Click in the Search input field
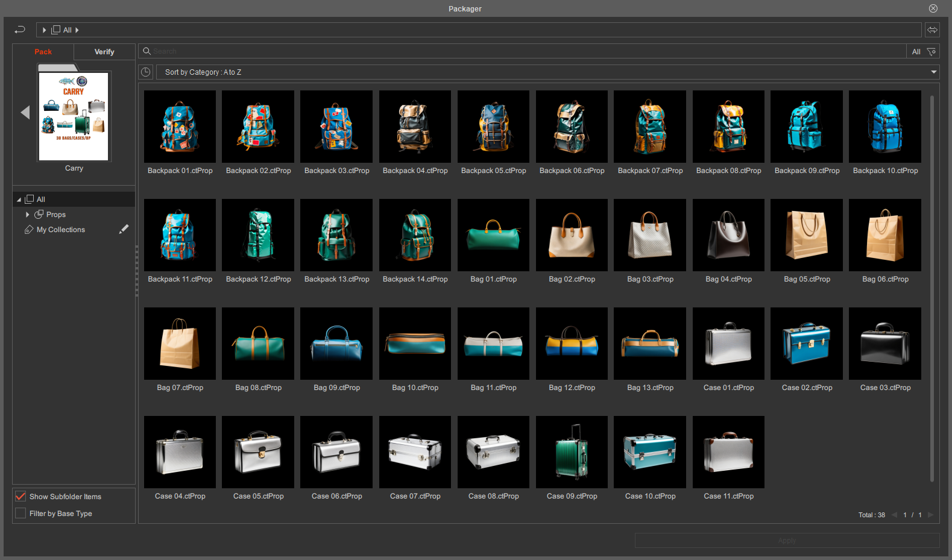Screen dimensions: 952x560 (528, 51)
